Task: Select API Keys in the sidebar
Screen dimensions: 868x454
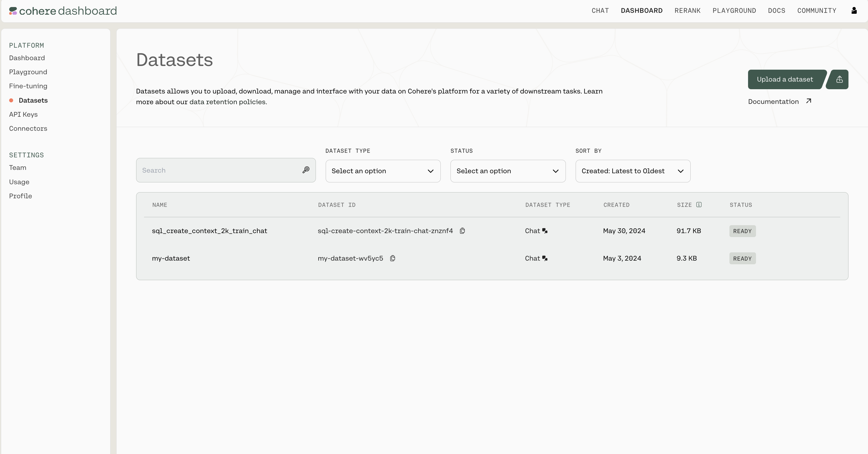Action: coord(23,114)
